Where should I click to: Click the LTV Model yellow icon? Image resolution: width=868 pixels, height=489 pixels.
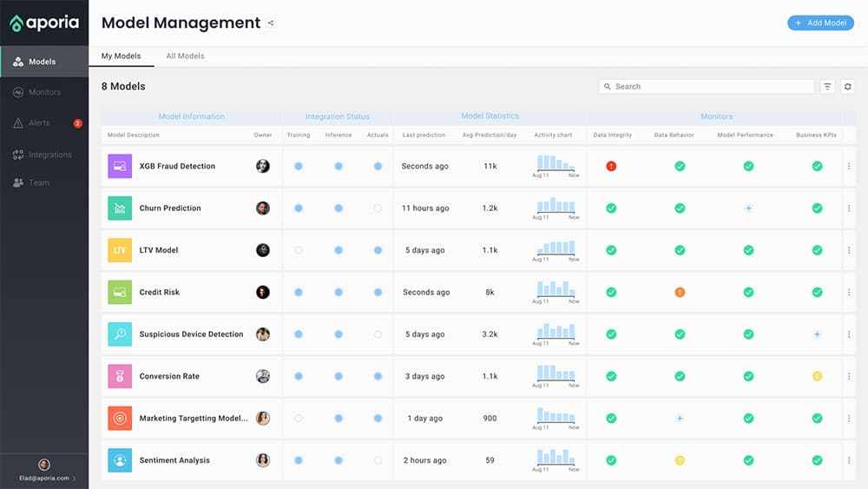(x=120, y=250)
